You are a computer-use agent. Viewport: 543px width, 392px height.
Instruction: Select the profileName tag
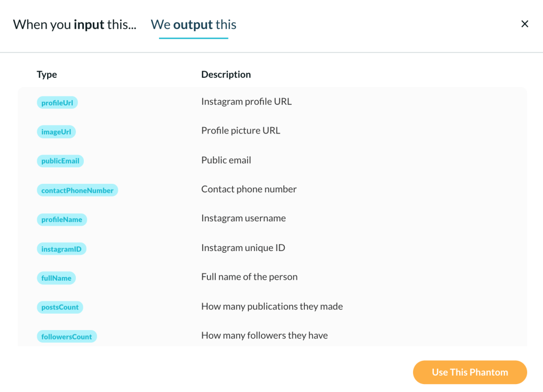pyautogui.click(x=62, y=219)
